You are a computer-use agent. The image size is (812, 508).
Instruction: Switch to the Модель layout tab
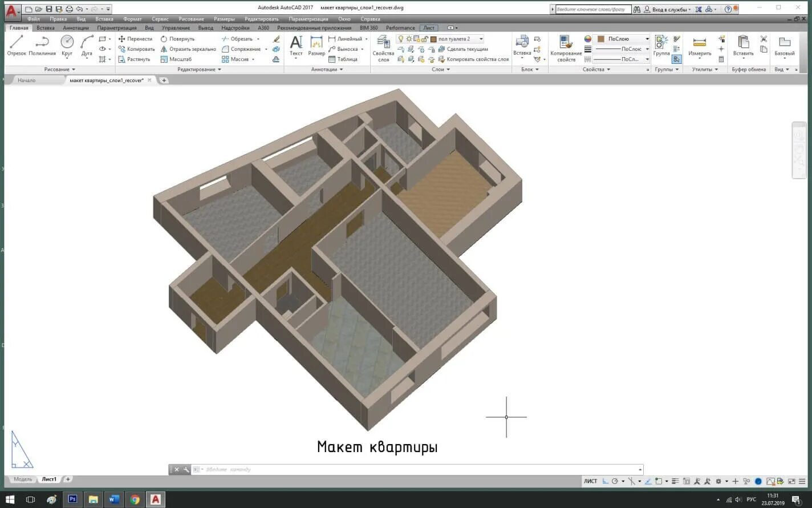[23, 479]
